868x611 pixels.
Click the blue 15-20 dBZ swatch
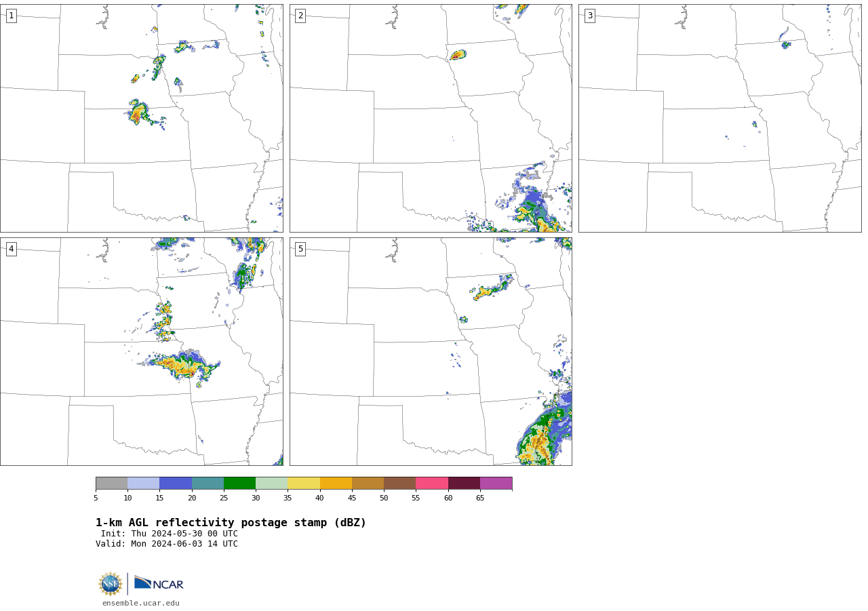176,484
